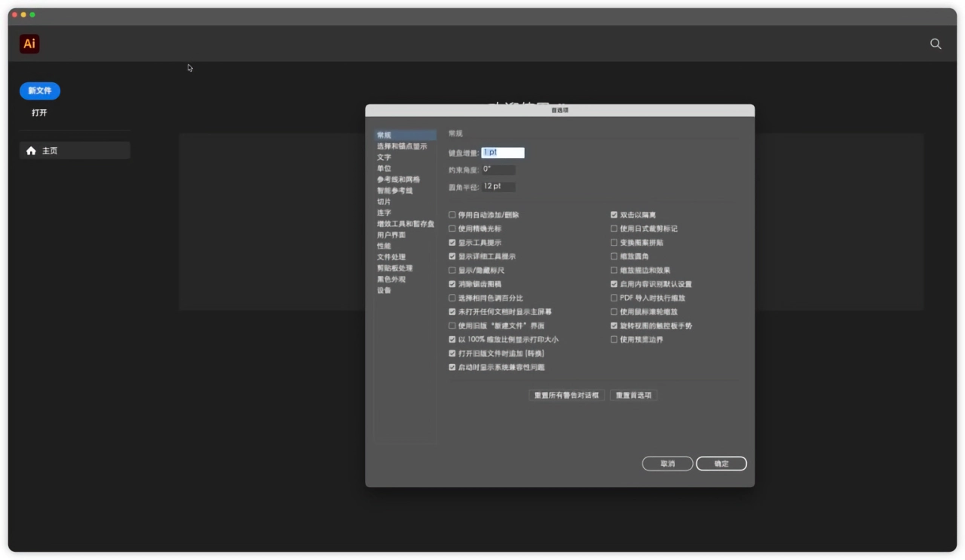Uncheck 打开旧版文件时追加[转换] checkbox

pyautogui.click(x=452, y=353)
